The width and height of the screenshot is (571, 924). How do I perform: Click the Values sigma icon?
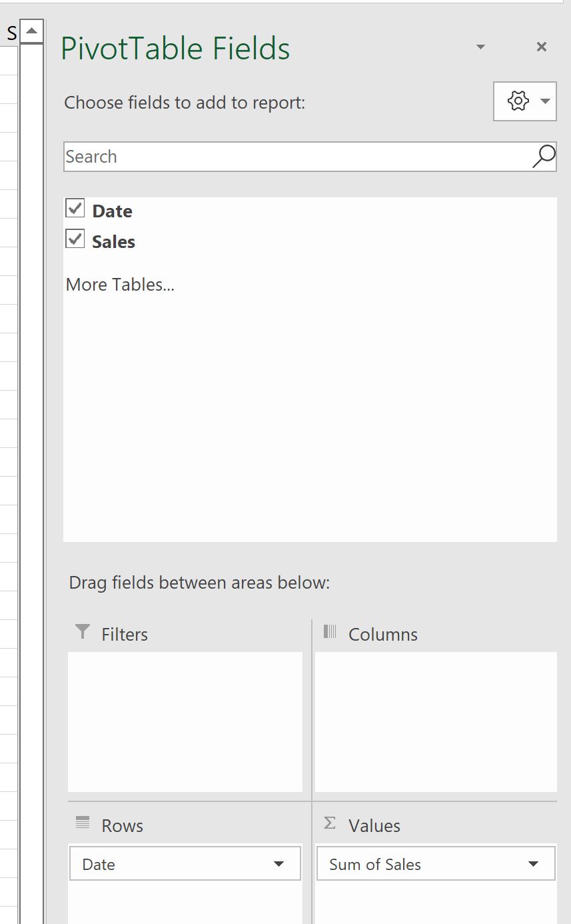pyautogui.click(x=330, y=823)
